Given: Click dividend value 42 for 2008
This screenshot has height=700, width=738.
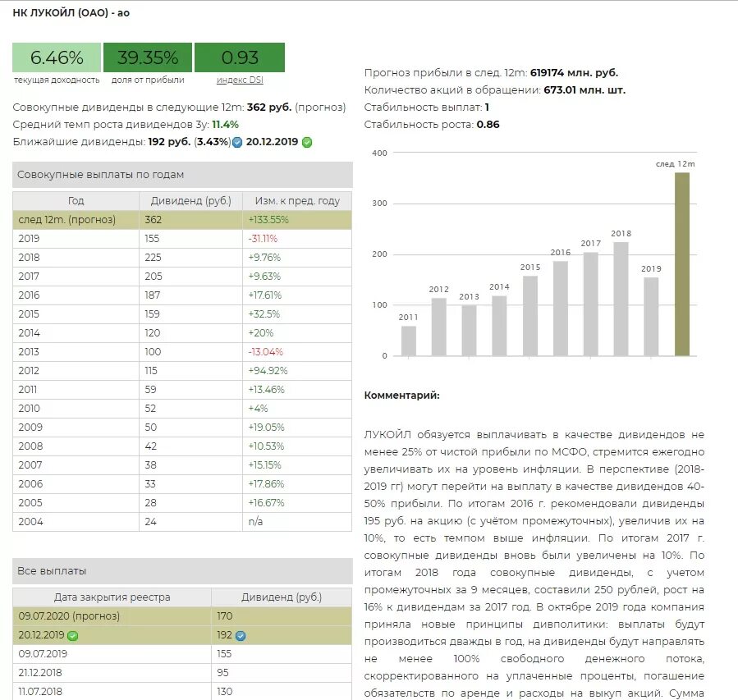Looking at the screenshot, I should 150,446.
